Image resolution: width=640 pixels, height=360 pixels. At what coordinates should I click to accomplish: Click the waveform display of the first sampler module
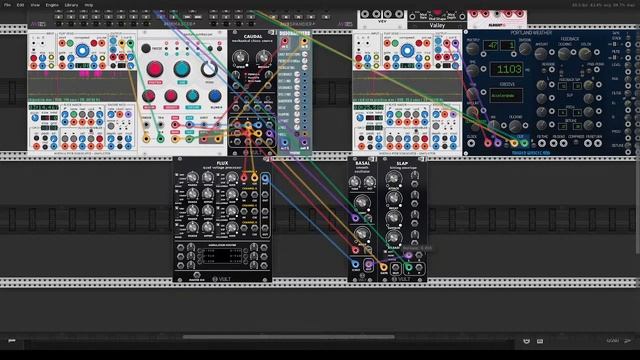82,86
